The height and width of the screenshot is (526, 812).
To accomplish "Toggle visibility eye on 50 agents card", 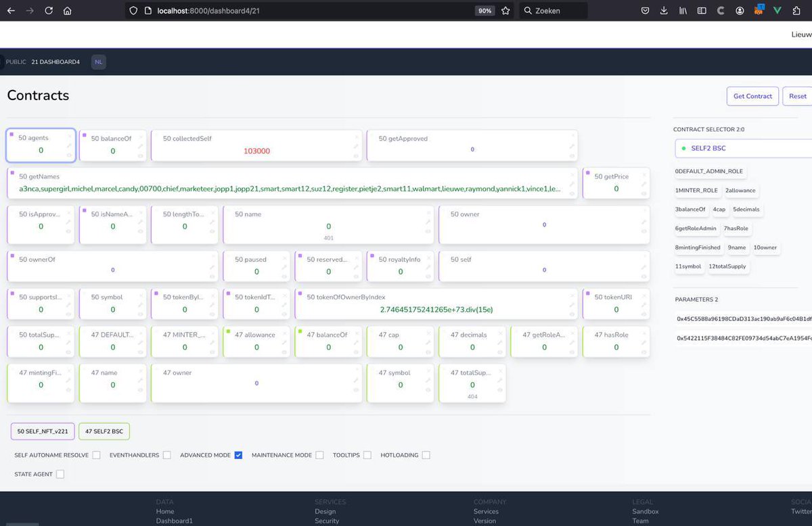I will coord(68,156).
